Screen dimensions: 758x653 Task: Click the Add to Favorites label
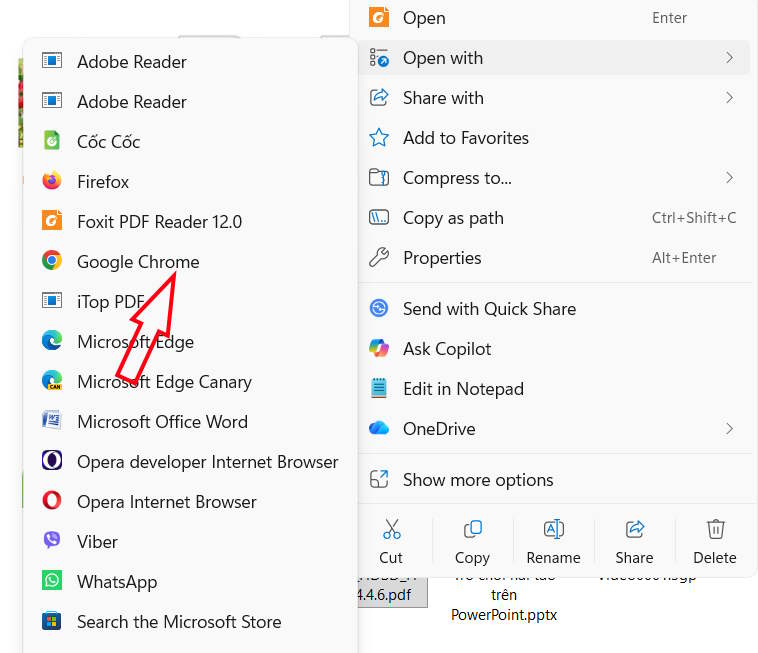point(466,138)
